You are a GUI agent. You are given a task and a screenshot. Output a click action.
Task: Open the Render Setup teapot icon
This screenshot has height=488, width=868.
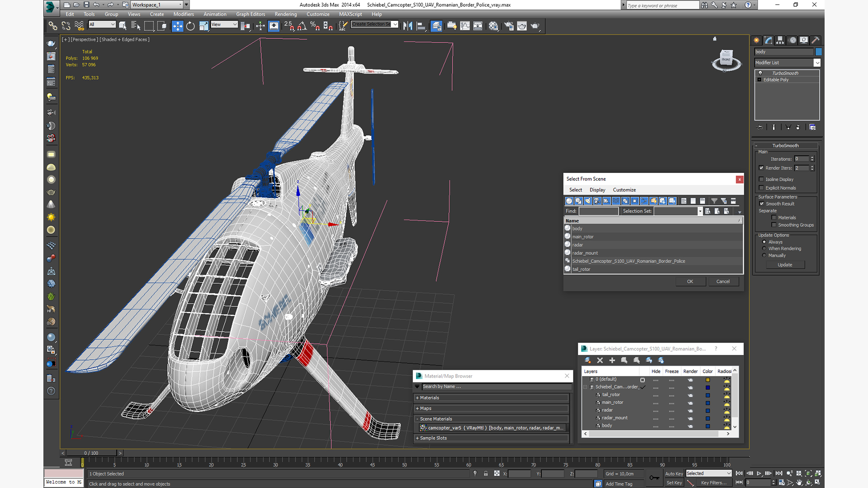[509, 26]
